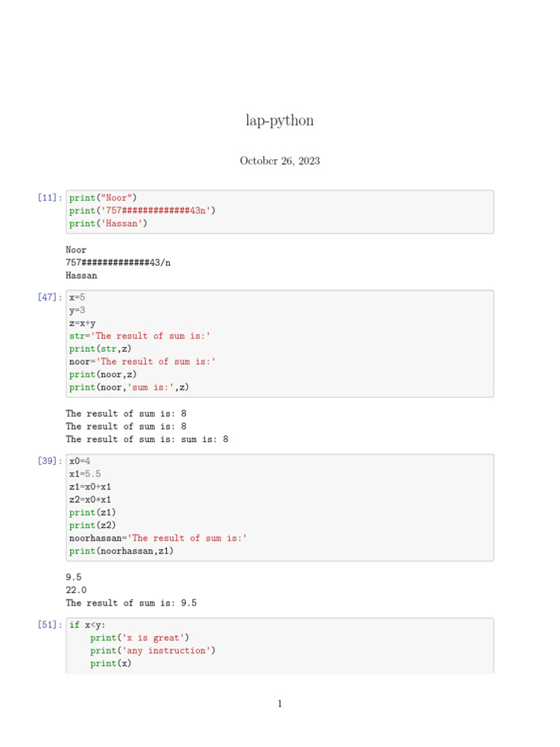This screenshot has width=560, height=747.
Task: Click the cell label [51]:
Action: click(x=50, y=625)
